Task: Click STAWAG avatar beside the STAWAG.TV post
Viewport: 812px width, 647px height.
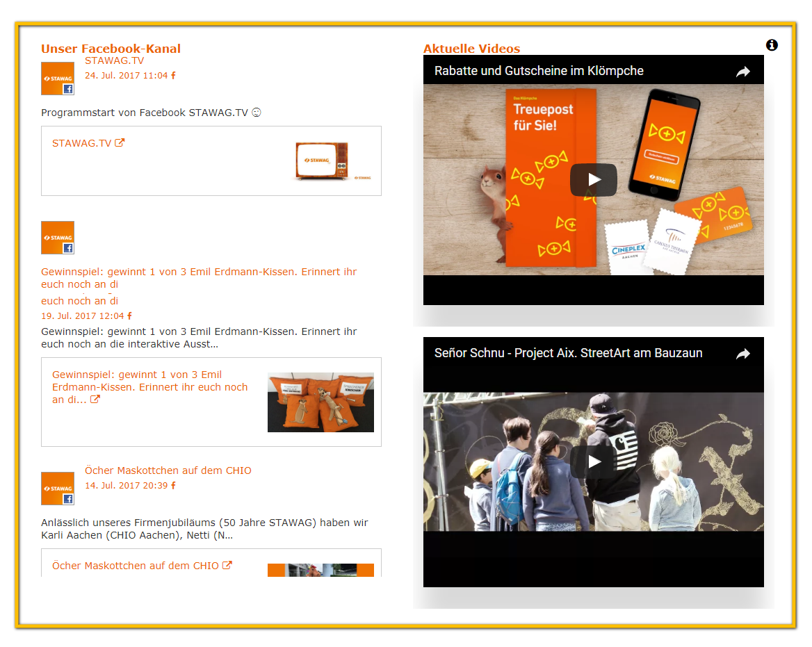Action: coord(58,79)
